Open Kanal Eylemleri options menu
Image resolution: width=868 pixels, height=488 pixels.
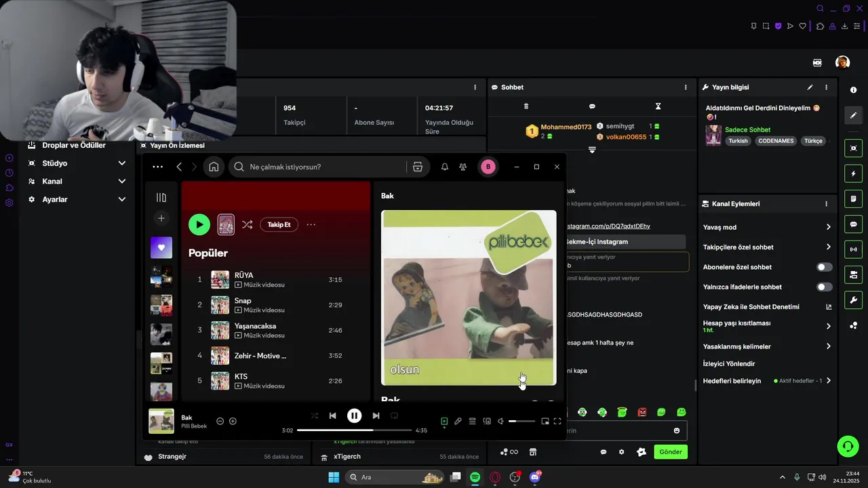826,204
